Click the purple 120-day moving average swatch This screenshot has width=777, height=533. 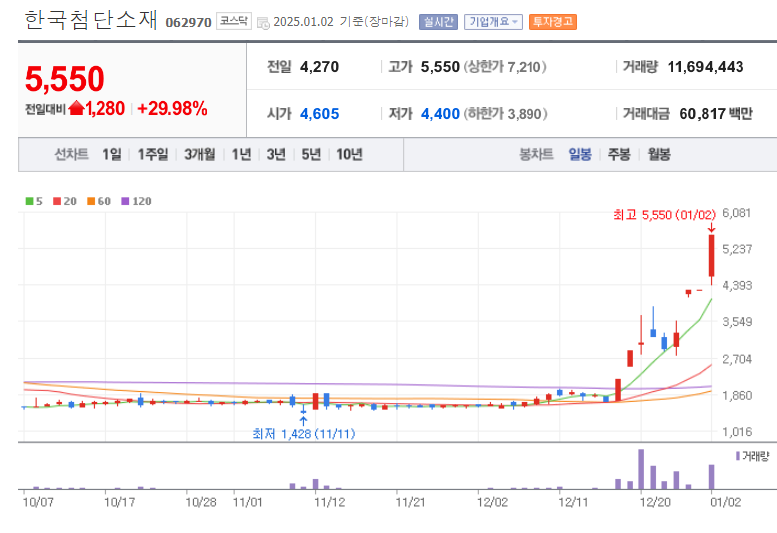(x=125, y=201)
